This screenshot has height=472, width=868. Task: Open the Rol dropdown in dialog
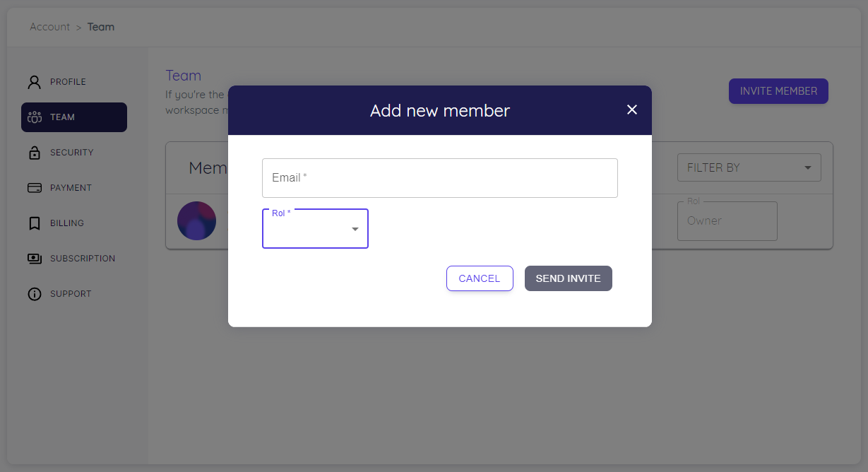coord(315,229)
